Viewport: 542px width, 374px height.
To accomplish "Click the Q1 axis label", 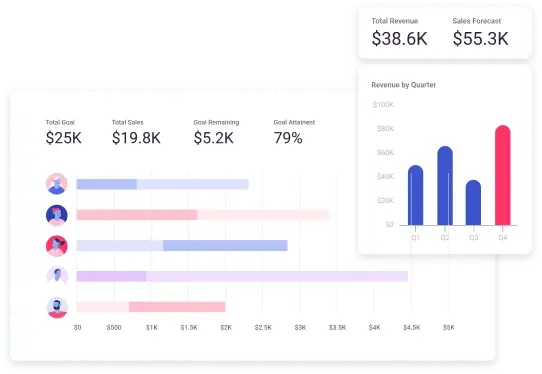I will click(x=415, y=238).
